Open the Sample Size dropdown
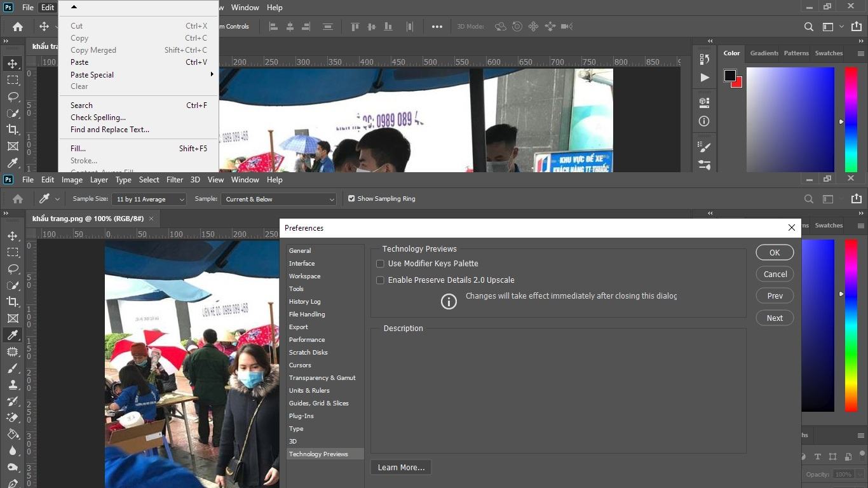The width and height of the screenshot is (868, 488). [149, 200]
